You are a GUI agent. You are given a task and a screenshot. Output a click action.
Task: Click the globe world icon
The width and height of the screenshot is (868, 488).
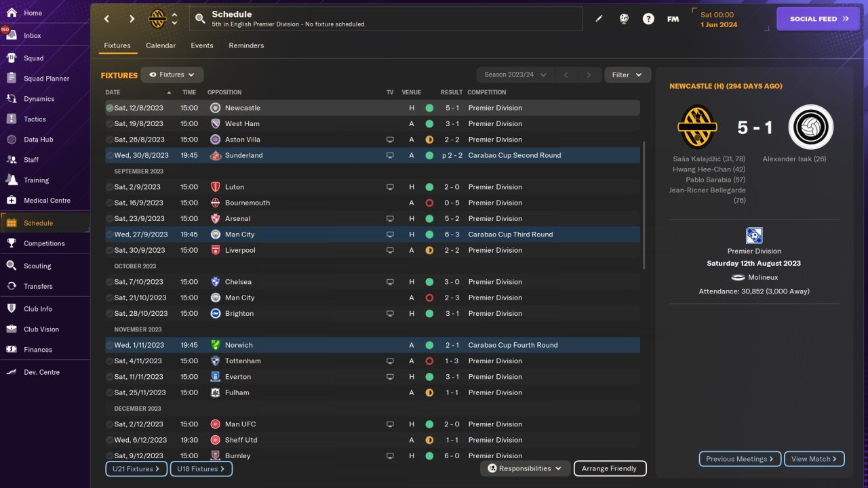pyautogui.click(x=624, y=19)
